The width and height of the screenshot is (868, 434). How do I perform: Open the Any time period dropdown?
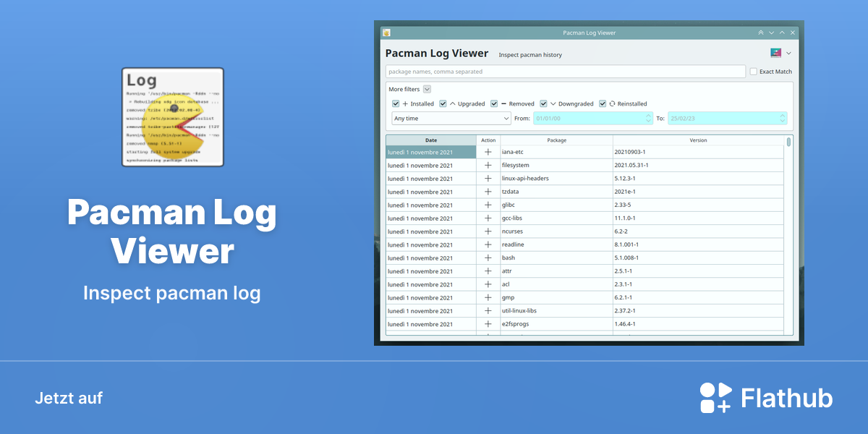451,118
